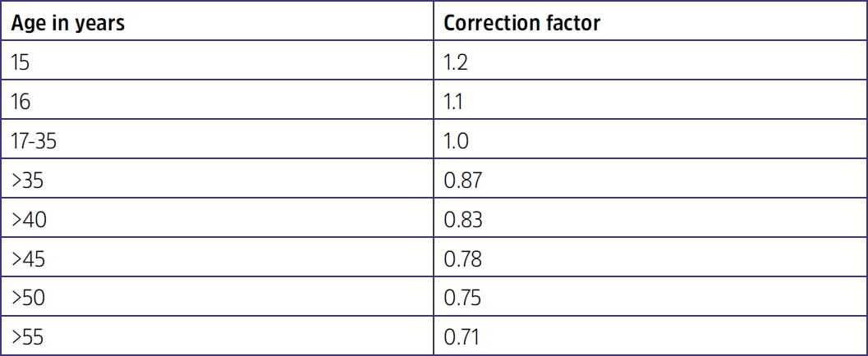Pick the 1.0 correction factor cell

(456, 142)
